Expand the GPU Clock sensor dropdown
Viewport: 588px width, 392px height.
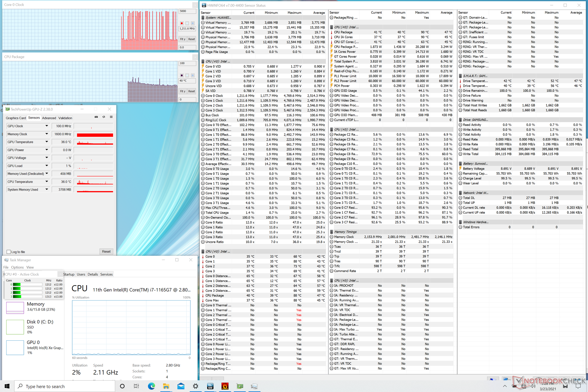coord(47,126)
